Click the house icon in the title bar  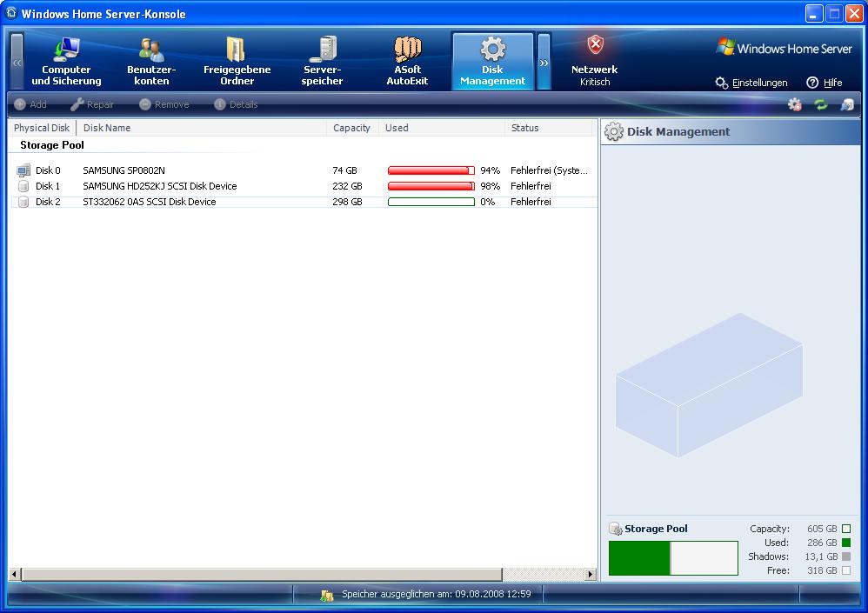click(x=11, y=13)
